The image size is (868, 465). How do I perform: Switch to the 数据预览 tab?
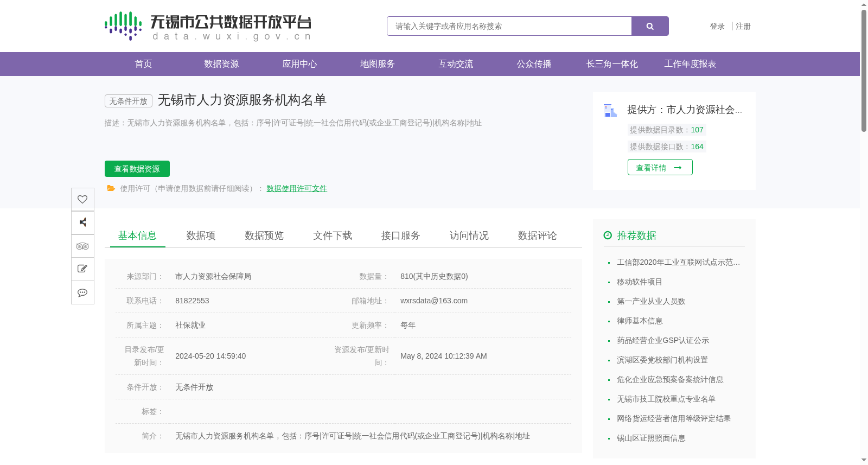264,235
